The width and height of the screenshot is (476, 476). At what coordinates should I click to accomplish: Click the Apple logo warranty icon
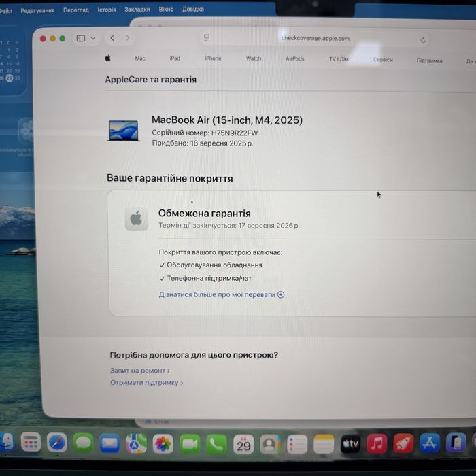(136, 218)
